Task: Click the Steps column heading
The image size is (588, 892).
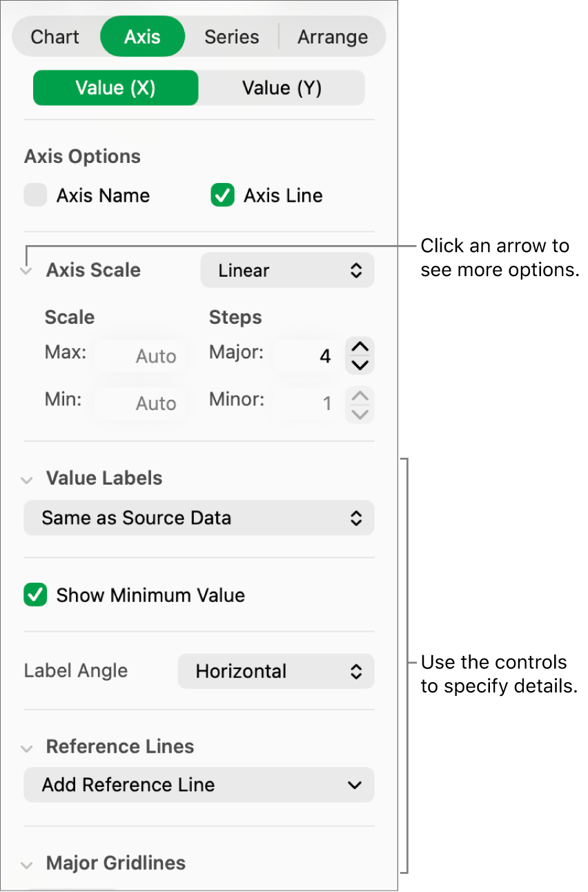Action: pos(235,318)
